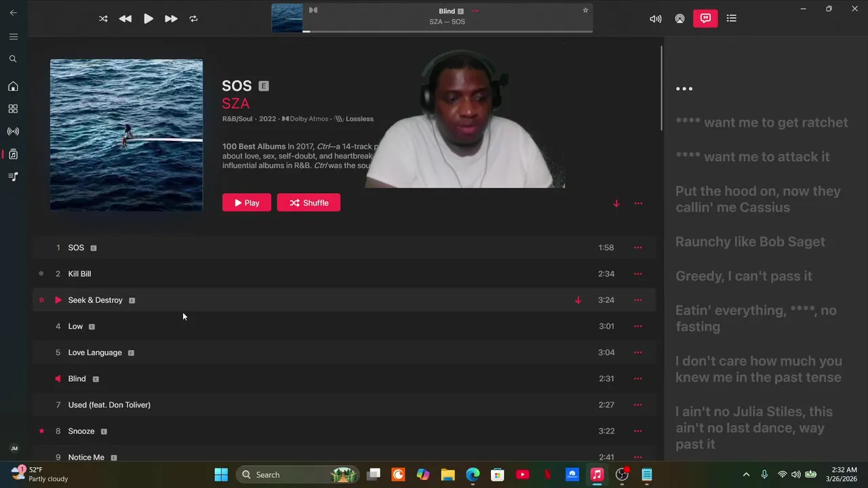Open playlists in sidebar
This screenshot has width=868, height=488.
pyautogui.click(x=13, y=177)
